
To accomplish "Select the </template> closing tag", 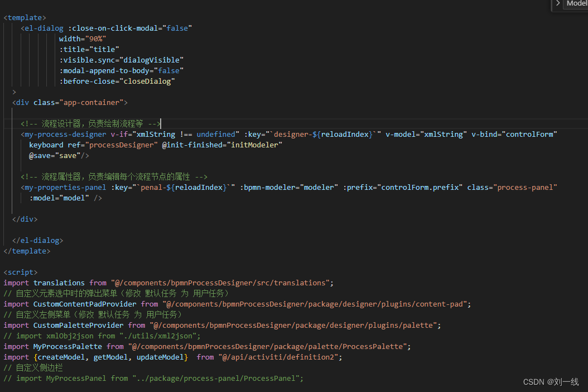I will click(x=27, y=251).
